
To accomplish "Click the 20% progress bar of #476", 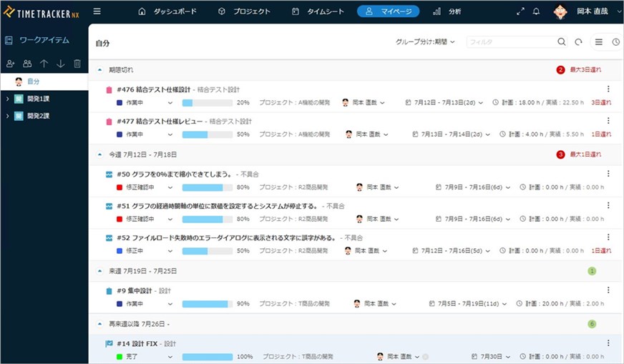I will [x=208, y=103].
